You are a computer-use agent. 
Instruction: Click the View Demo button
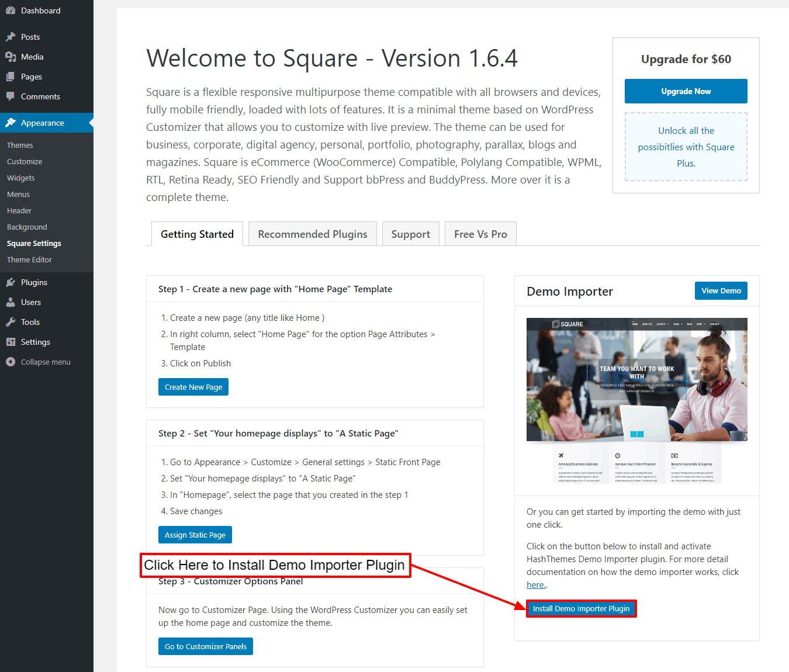click(x=721, y=290)
